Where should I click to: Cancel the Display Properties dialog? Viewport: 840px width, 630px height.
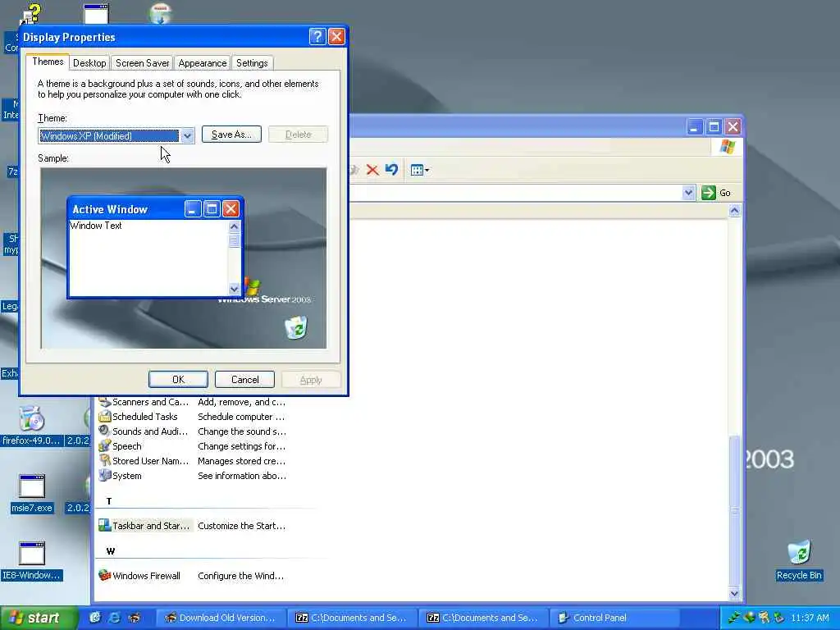coord(244,379)
